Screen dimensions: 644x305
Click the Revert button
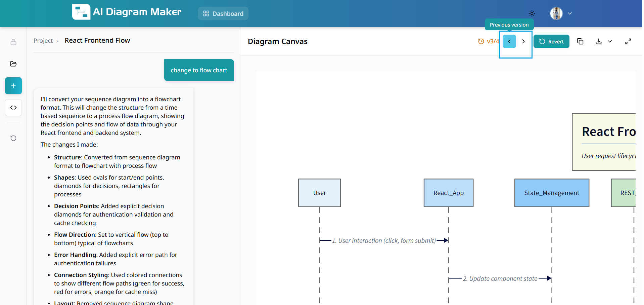[x=551, y=41]
